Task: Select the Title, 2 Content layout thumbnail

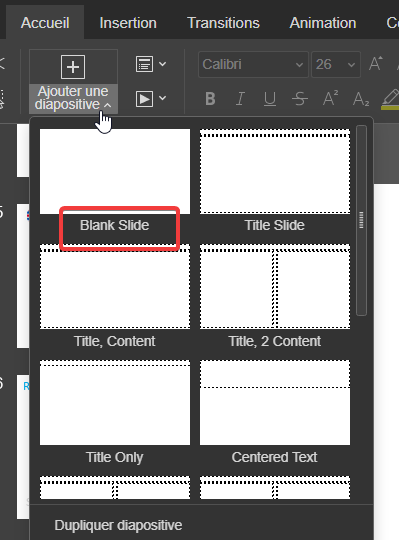Action: [275, 287]
